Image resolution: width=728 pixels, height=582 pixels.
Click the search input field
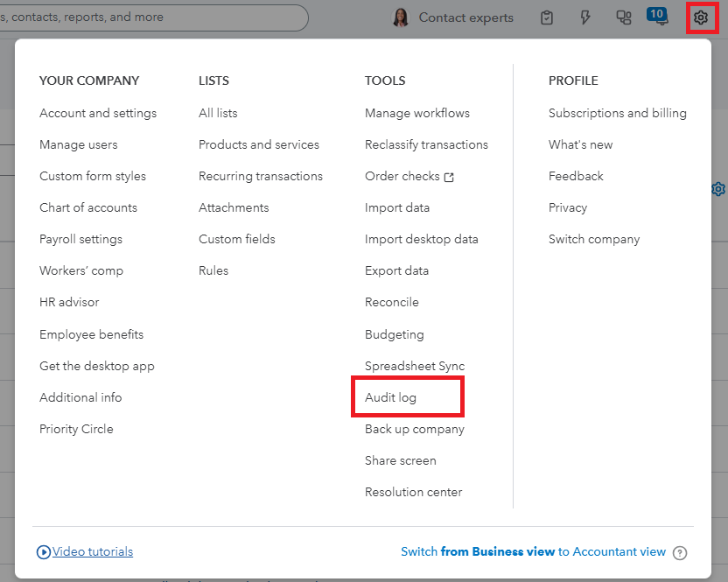point(149,18)
